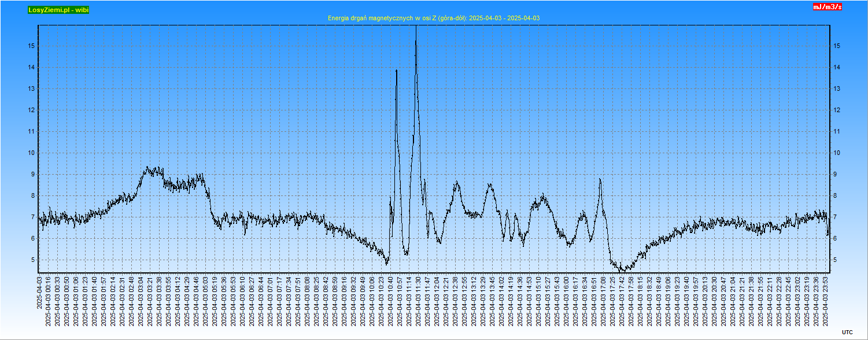
Task: Click the 12 value on right axis
Action: 836,110
